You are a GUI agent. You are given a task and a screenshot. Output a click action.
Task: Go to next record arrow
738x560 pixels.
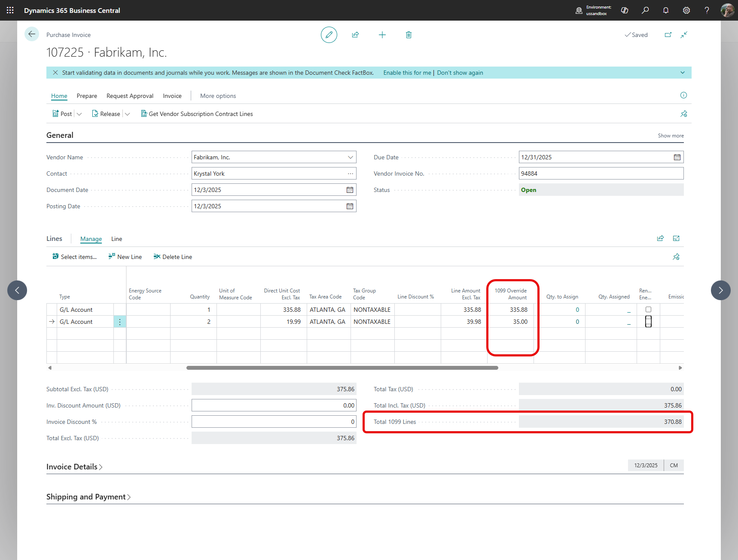pyautogui.click(x=721, y=290)
